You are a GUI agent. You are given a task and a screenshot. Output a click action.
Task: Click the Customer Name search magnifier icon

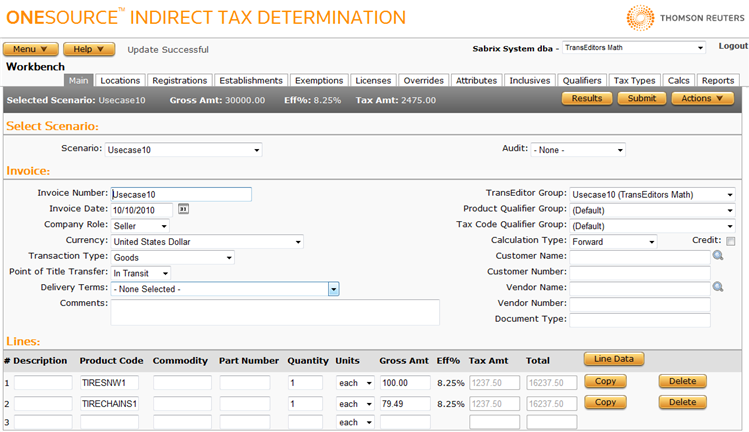click(x=717, y=256)
